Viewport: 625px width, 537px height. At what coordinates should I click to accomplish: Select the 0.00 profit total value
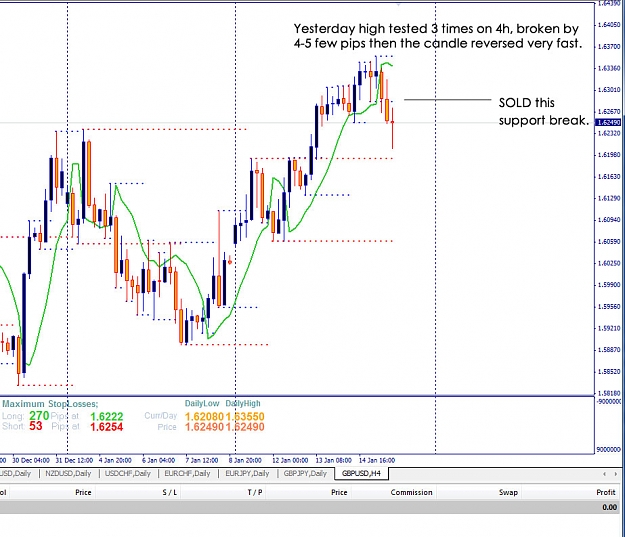(609, 507)
